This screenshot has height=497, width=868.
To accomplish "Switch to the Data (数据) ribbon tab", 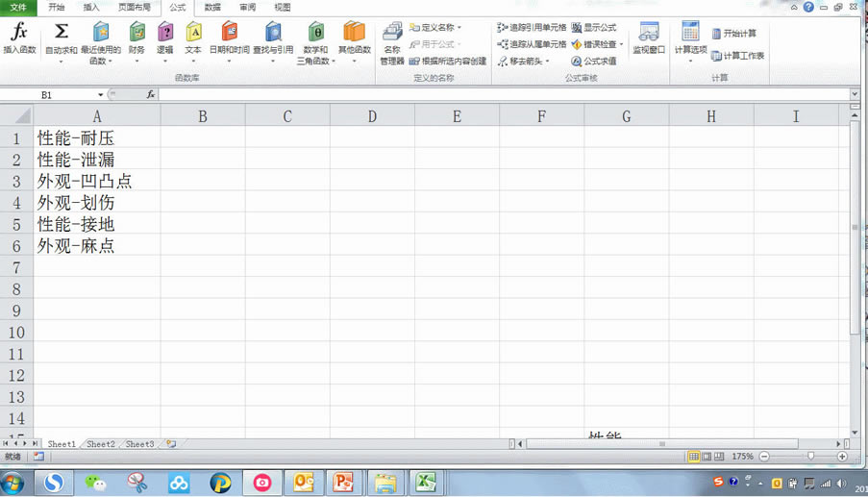I will tap(212, 7).
